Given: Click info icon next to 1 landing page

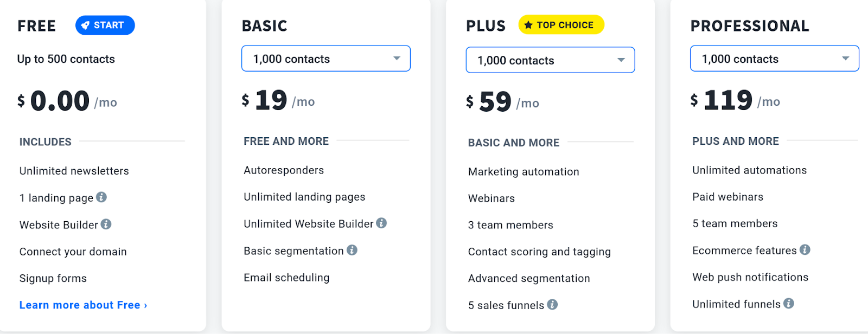Looking at the screenshot, I should pyautogui.click(x=101, y=197).
